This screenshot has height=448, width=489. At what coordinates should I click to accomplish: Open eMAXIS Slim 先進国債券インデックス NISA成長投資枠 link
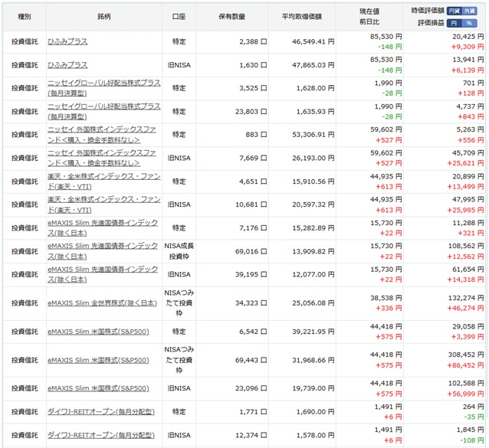[103, 251]
